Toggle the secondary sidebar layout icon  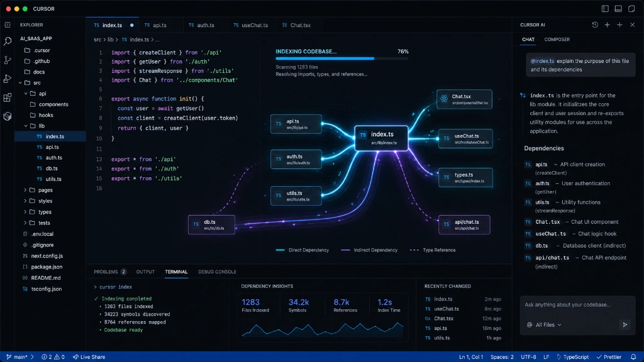pyautogui.click(x=631, y=9)
